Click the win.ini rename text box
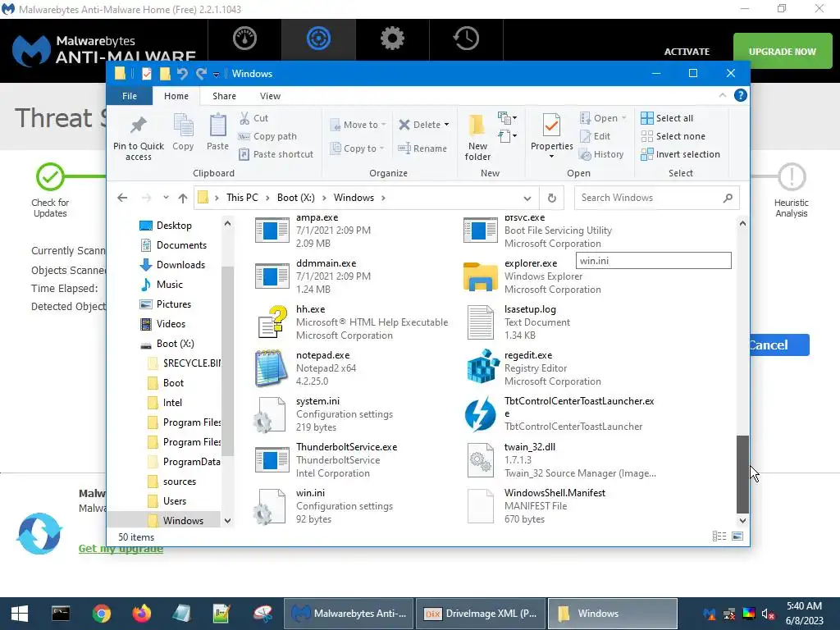 coord(654,261)
